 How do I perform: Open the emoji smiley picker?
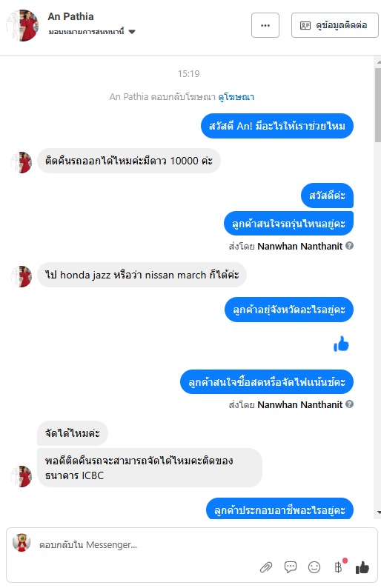coord(314,567)
